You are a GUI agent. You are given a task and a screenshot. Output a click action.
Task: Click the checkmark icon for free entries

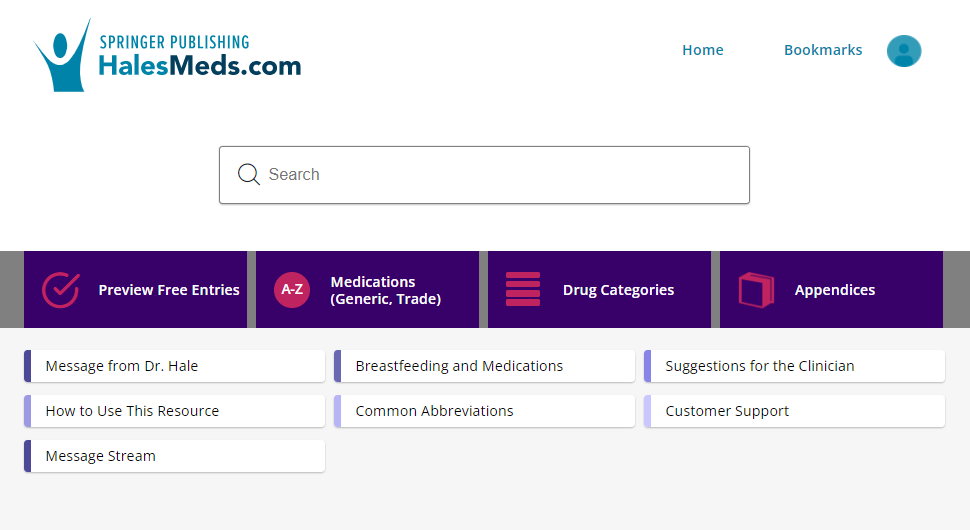pyautogui.click(x=61, y=289)
